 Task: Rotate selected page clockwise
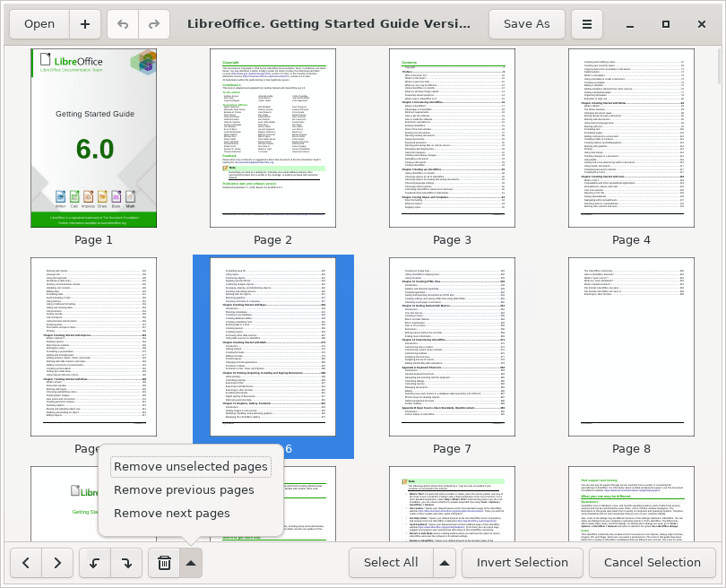(126, 563)
